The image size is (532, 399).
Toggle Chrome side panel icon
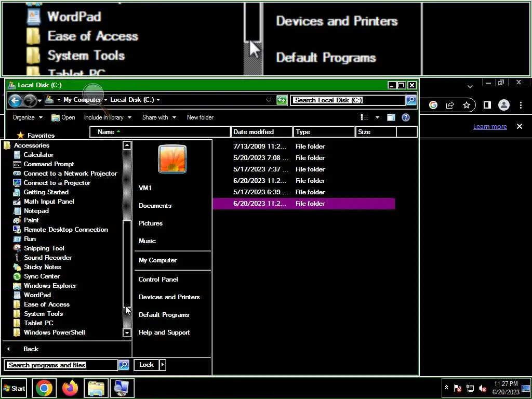tap(487, 105)
